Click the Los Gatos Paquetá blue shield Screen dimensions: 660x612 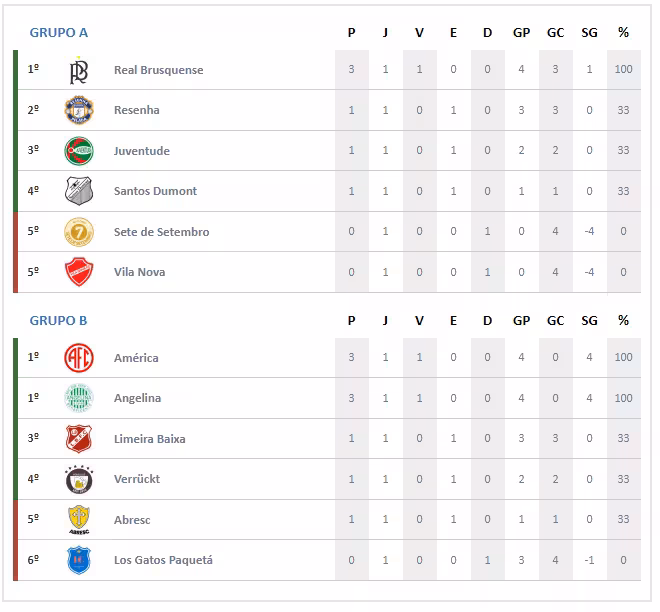[x=78, y=560]
